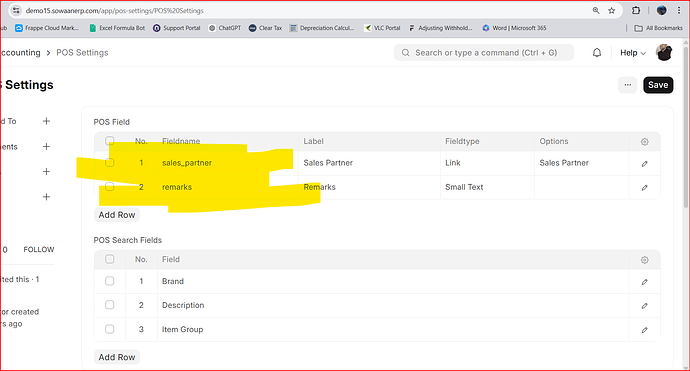Open POS Search Fields column settings gear

point(644,260)
